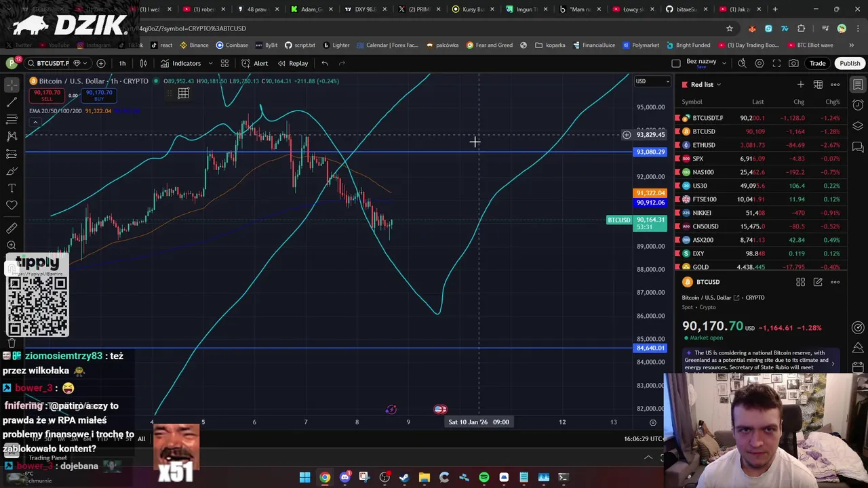Image resolution: width=868 pixels, height=488 pixels.
Task: Take a chart snapshot with camera icon
Action: pos(793,63)
